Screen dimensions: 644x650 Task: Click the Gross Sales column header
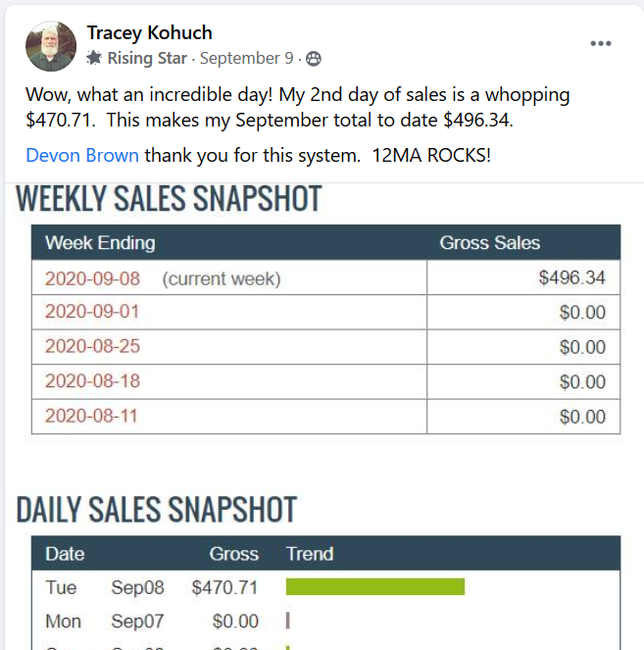coord(490,243)
